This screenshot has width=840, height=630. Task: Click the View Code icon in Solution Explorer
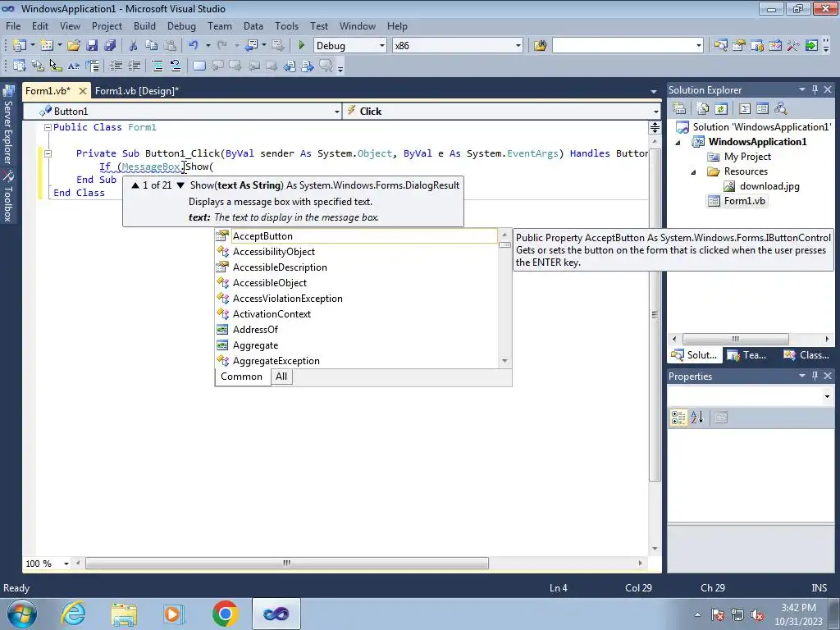[x=745, y=109]
